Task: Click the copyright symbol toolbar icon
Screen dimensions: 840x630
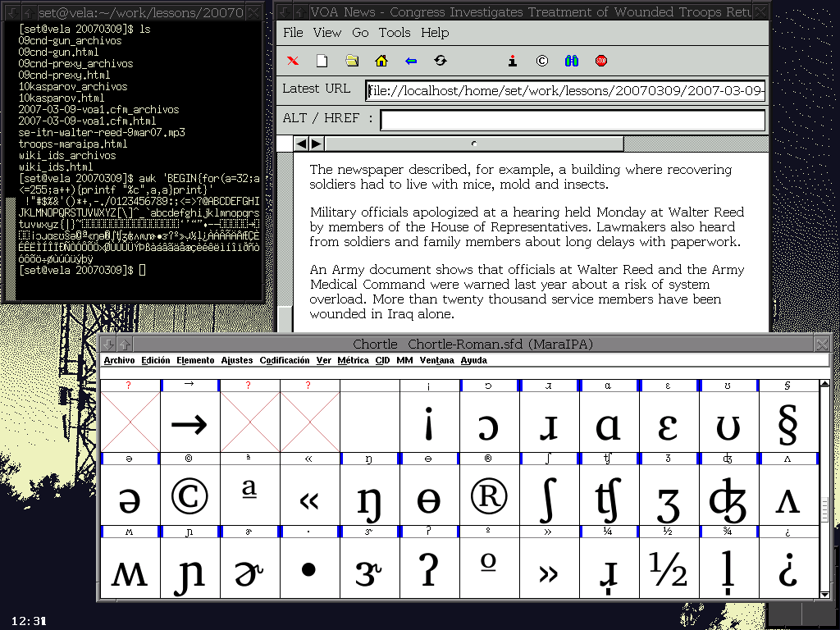Action: tap(541, 61)
